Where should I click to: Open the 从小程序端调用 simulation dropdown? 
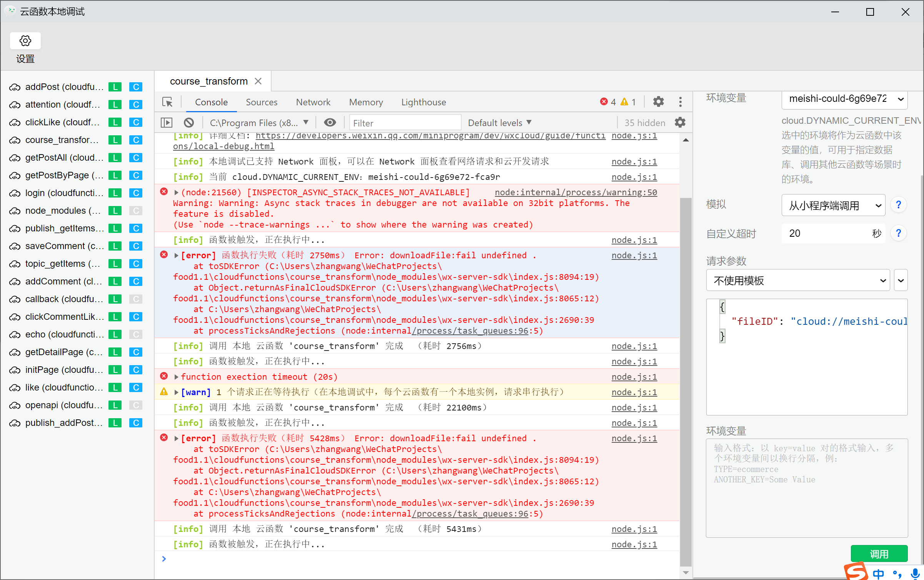pos(833,205)
